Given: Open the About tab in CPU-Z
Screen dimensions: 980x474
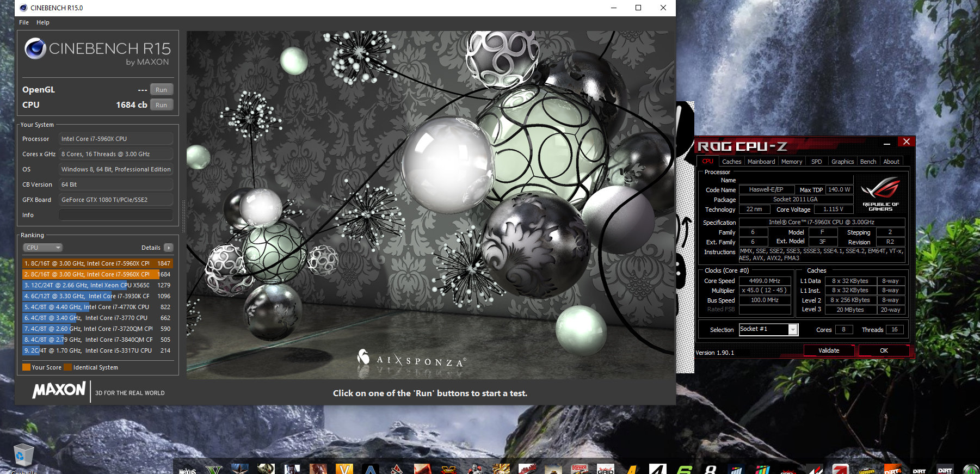Looking at the screenshot, I should click(891, 162).
